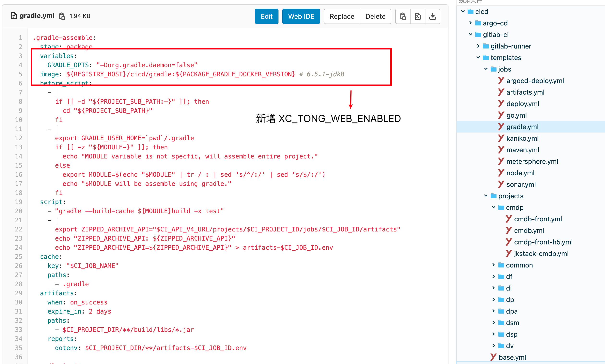The image size is (605, 364).
Task: Select gradle.yml in the file tree
Action: (522, 127)
